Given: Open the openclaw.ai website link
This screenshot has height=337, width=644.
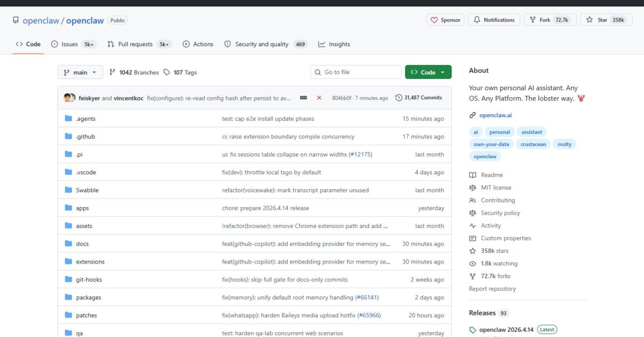Looking at the screenshot, I should pos(495,115).
